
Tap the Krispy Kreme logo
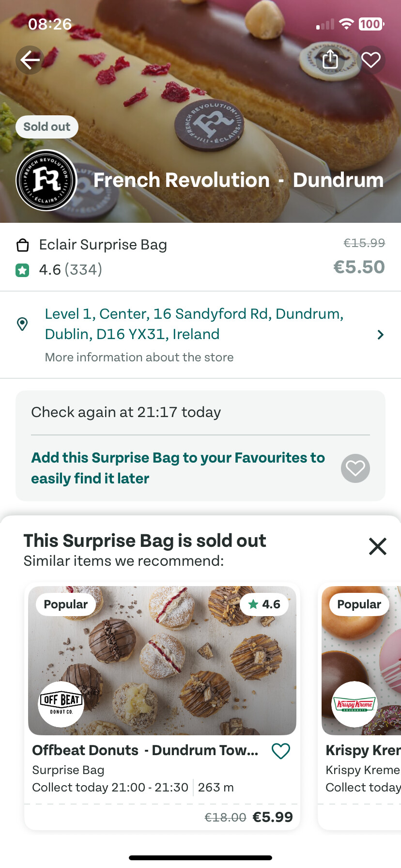point(355,704)
